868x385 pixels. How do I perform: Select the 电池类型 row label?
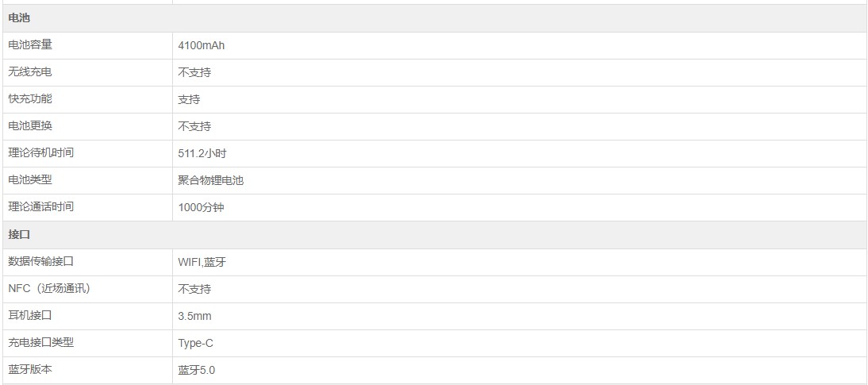point(30,180)
